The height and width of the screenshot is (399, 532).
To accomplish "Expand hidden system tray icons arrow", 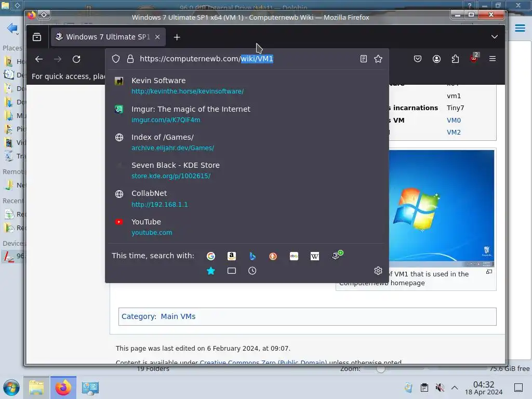I will [455, 388].
